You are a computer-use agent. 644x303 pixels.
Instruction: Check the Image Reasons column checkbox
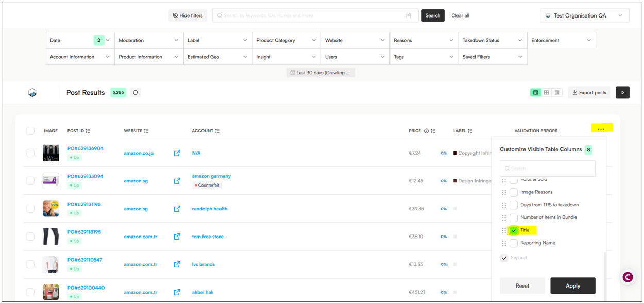coord(514,192)
